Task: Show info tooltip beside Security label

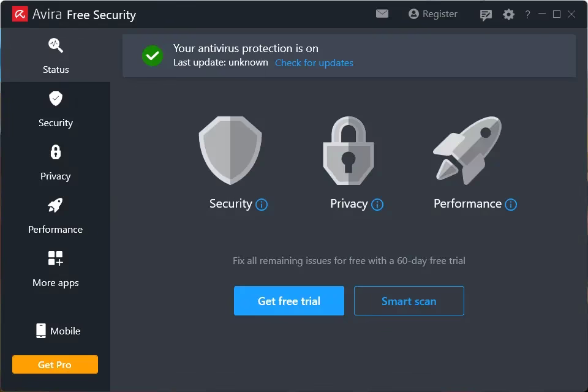Action: [x=262, y=205]
